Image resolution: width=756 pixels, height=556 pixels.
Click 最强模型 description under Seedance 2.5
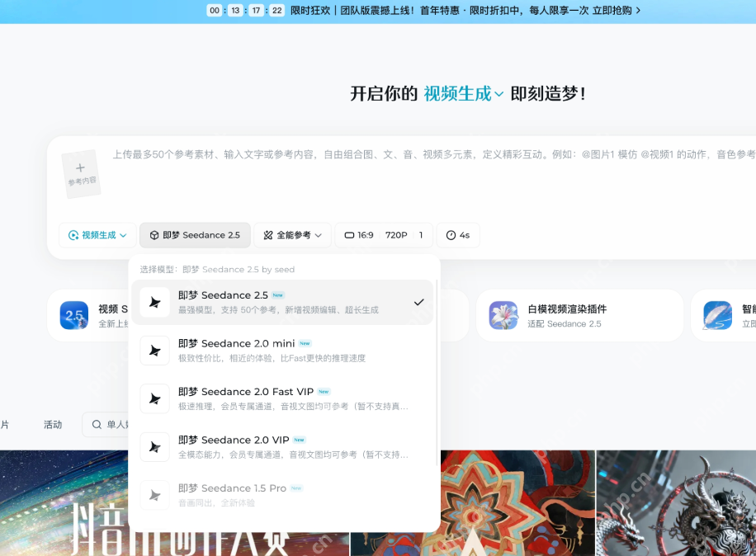(x=278, y=310)
